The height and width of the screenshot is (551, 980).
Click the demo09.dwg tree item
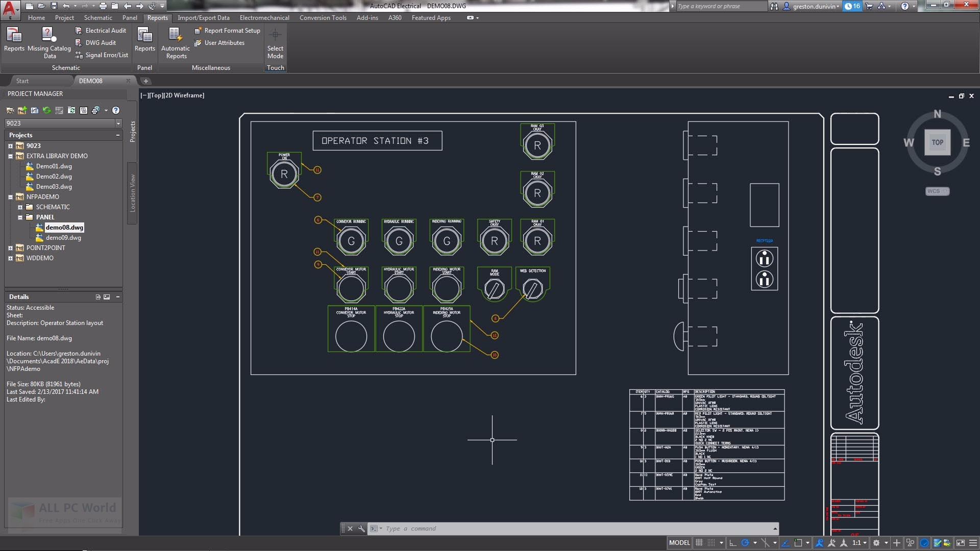63,237
